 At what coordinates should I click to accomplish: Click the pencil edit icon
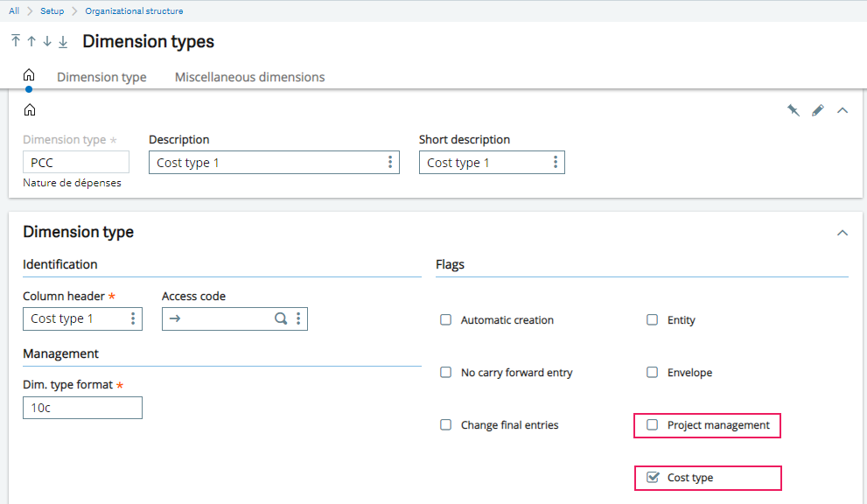(x=818, y=110)
